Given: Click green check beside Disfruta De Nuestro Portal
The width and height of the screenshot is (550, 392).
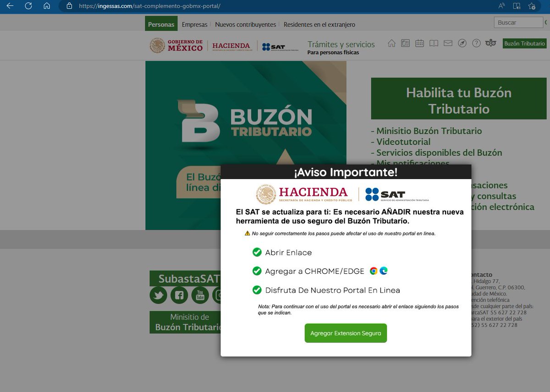Looking at the screenshot, I should 257,290.
